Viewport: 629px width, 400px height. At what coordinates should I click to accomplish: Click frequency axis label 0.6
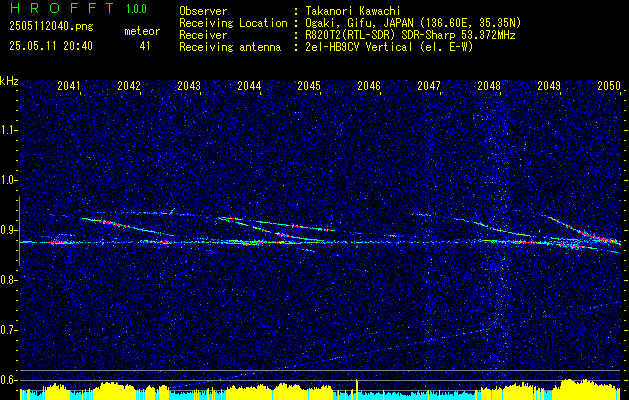(8, 380)
